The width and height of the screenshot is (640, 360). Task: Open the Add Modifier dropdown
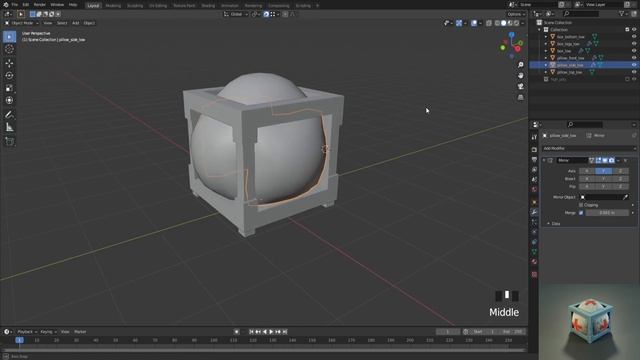click(x=589, y=148)
